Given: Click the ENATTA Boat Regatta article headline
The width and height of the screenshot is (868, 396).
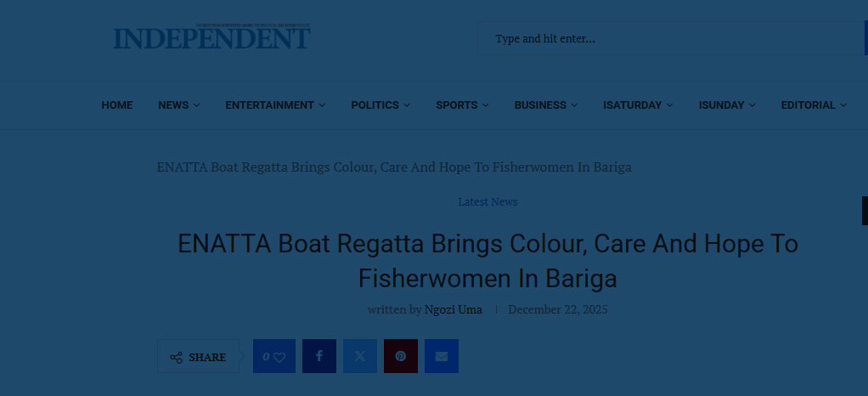Looking at the screenshot, I should [x=488, y=261].
